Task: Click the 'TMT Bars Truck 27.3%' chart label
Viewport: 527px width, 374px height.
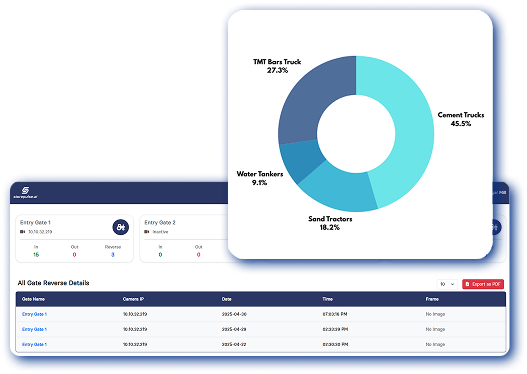Action: tap(277, 66)
